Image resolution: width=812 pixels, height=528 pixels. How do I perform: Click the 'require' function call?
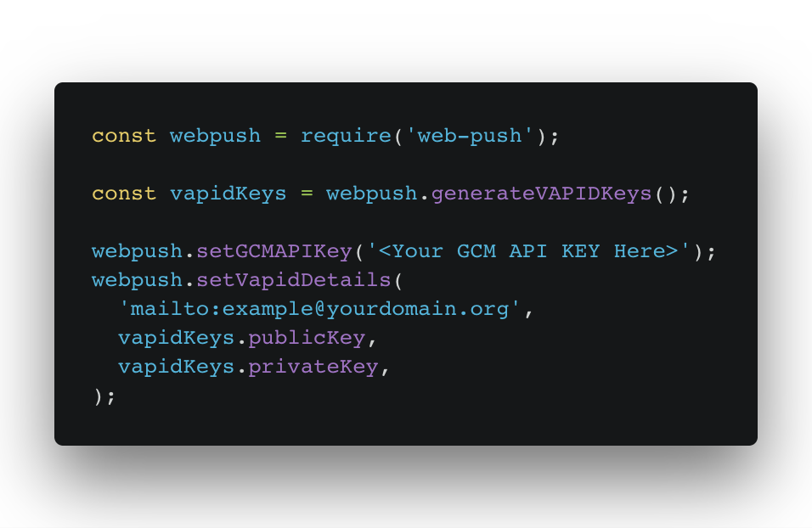346,136
